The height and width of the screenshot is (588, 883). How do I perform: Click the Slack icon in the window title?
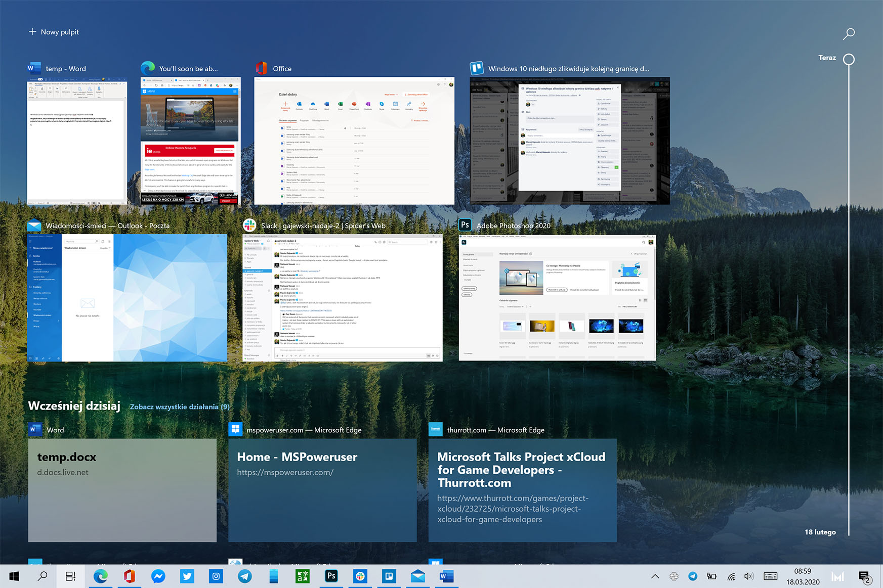point(249,225)
